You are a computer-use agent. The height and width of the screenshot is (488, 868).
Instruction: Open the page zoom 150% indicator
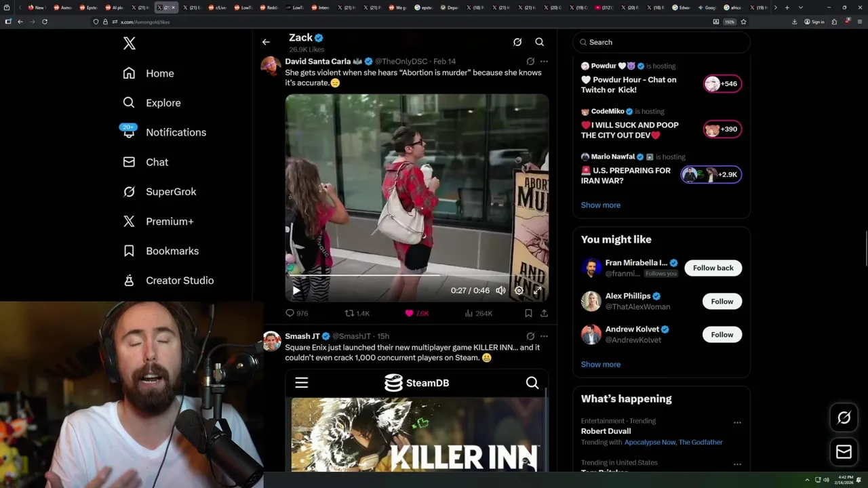click(x=730, y=22)
